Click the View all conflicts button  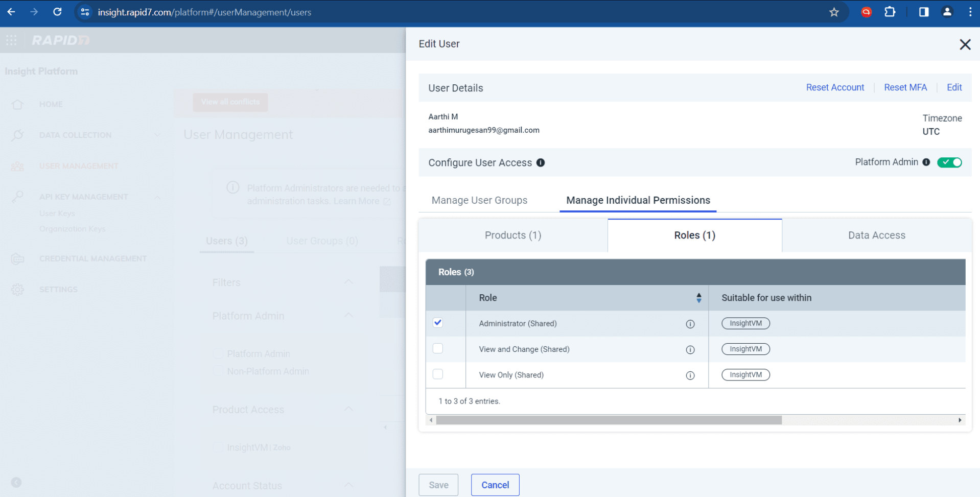230,102
